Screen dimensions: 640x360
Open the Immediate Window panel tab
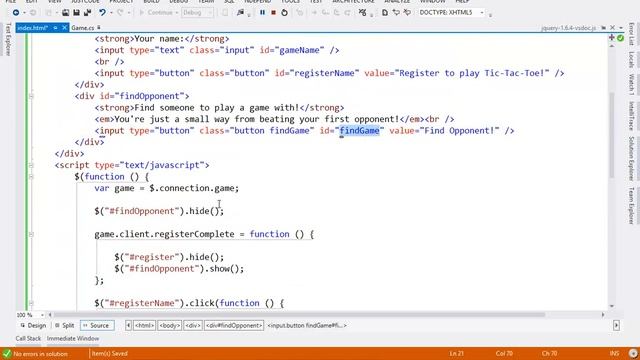coord(73,338)
